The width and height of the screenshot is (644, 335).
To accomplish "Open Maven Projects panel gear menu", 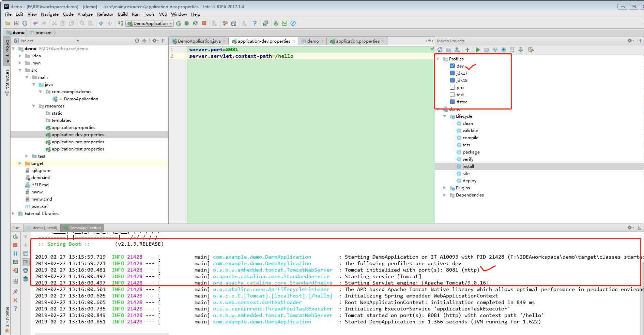I will (630, 41).
